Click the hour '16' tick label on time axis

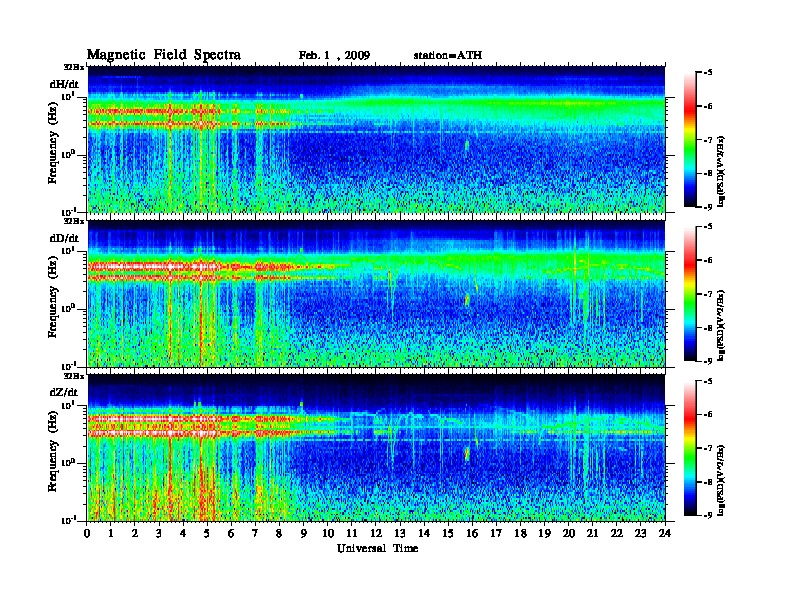472,534
